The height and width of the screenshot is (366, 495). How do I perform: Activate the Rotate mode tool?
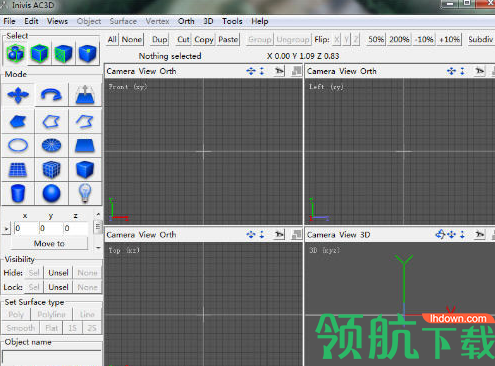tap(51, 95)
